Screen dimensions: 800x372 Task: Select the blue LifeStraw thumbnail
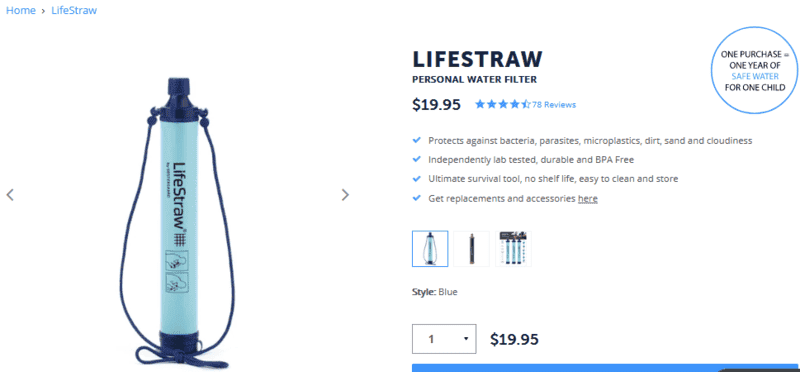(x=430, y=249)
